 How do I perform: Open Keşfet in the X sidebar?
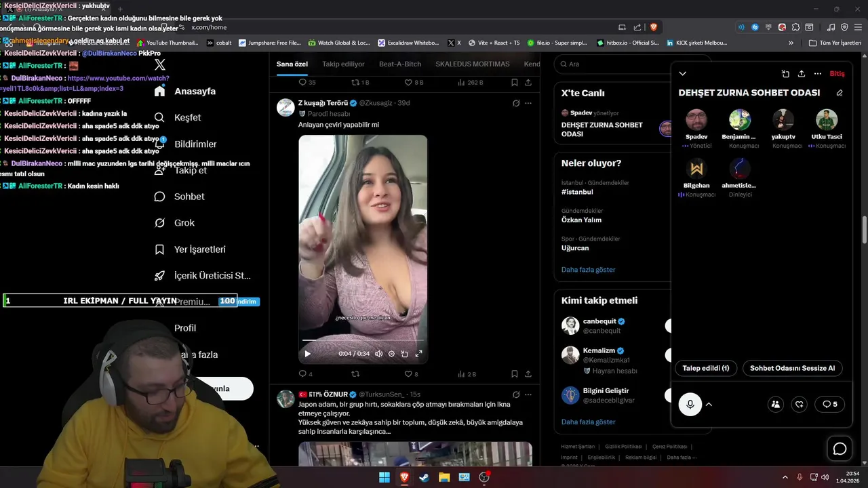point(178,117)
